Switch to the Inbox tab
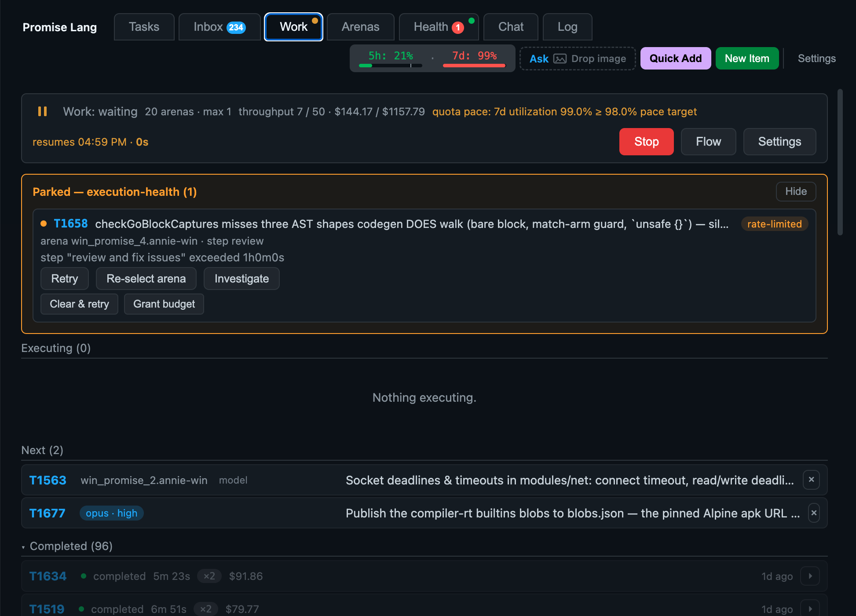 click(x=219, y=27)
